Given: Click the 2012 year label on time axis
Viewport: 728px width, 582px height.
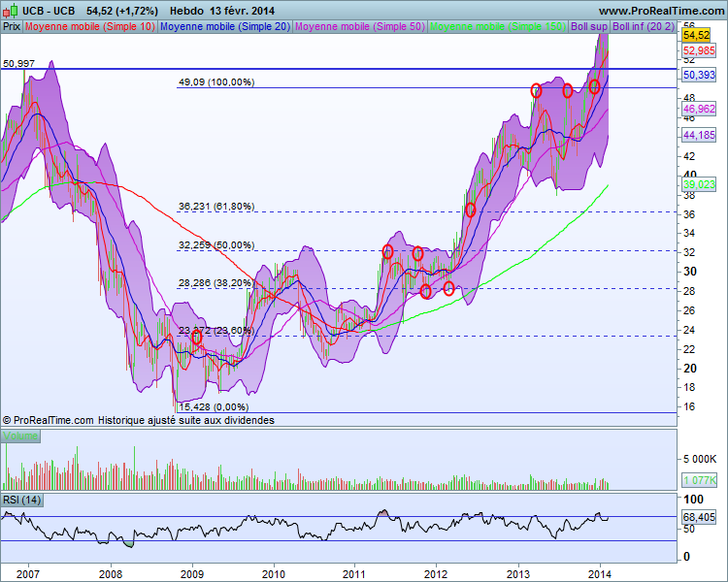Looking at the screenshot, I should [x=437, y=574].
